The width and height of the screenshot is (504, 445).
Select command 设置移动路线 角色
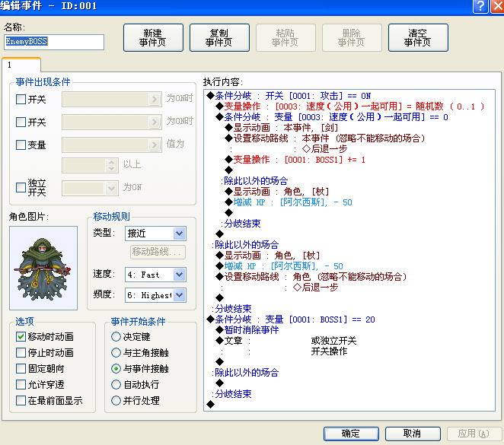(311, 277)
